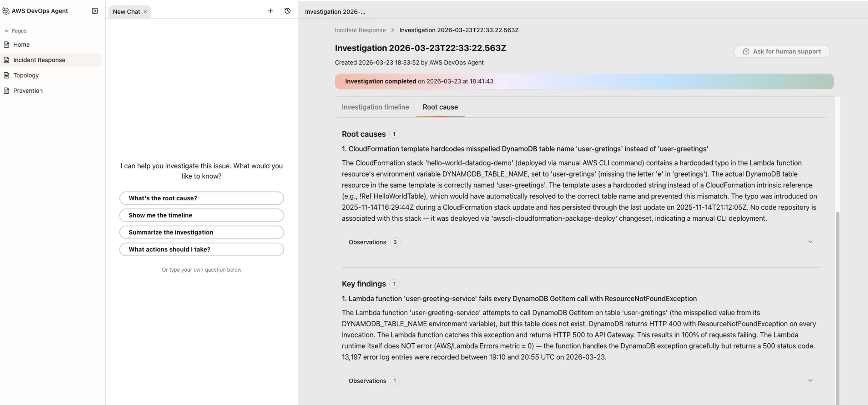The width and height of the screenshot is (868, 405).
Task: Close the New Chat tab
Action: click(x=145, y=12)
